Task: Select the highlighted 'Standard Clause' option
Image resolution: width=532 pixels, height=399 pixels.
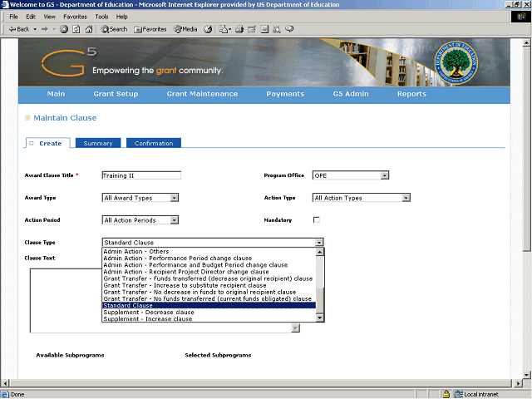Action: 209,305
